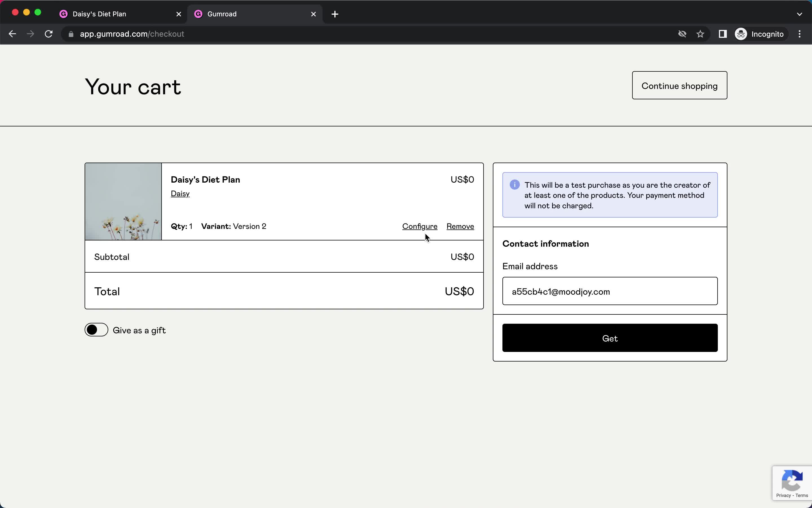Click the green maximize window button
The image size is (812, 508).
click(38, 12)
